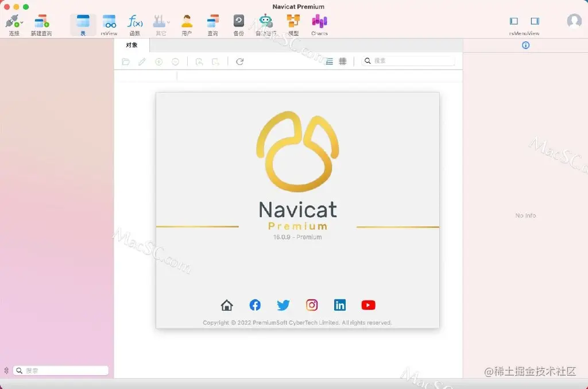588x389 pixels.
Task: Click the export wizard icon
Action: pyautogui.click(x=216, y=61)
